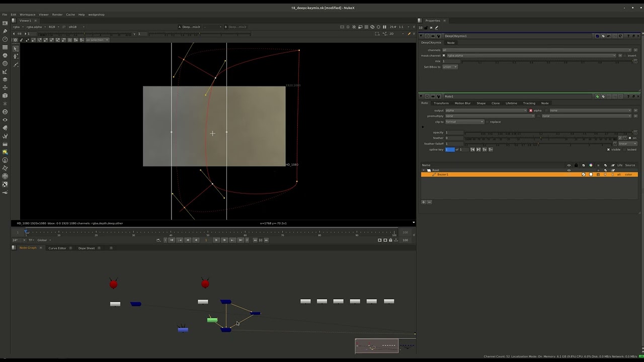
Task: Toggle the alpha output checkbox
Action: pyautogui.click(x=531, y=111)
